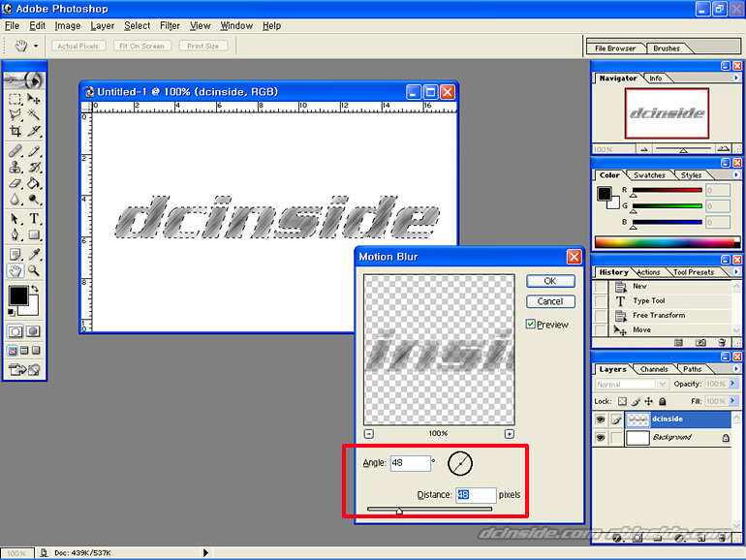Switch to Standard edit mode
The width and height of the screenshot is (746, 560).
[x=16, y=331]
